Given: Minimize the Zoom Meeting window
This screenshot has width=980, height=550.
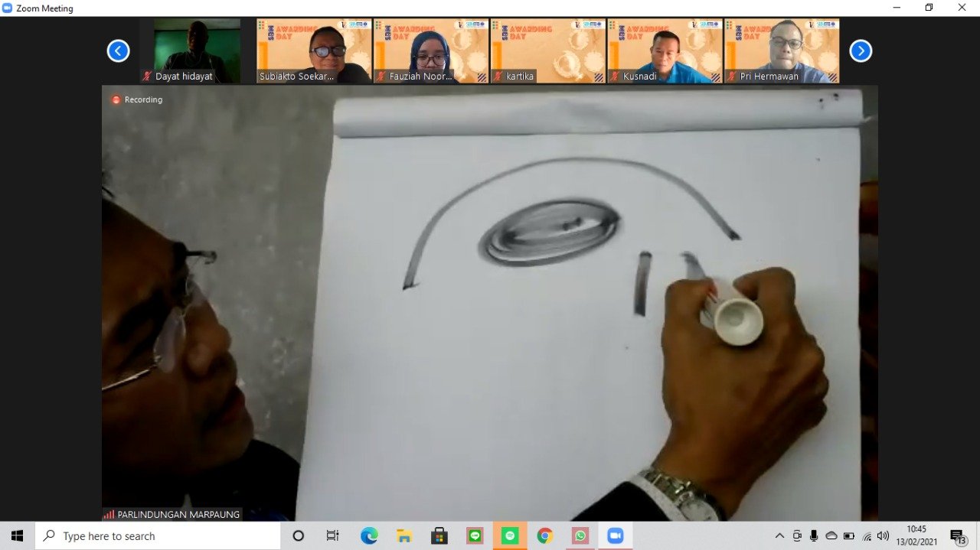Looking at the screenshot, I should point(897,8).
